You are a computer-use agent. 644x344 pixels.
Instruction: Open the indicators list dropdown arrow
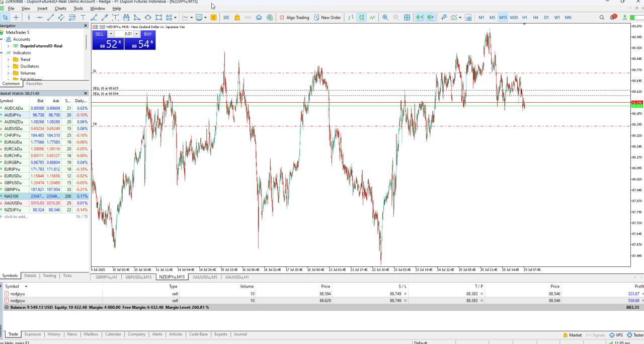pyautogui.click(x=460, y=17)
